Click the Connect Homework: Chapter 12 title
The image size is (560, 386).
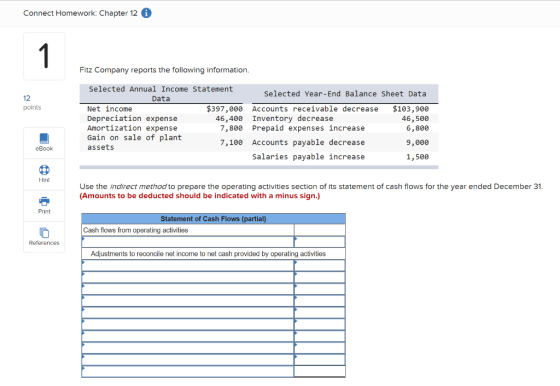point(80,13)
